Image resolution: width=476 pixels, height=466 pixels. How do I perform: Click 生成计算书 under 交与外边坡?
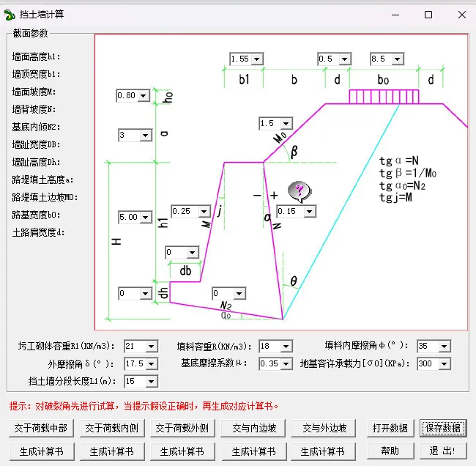[323, 451]
